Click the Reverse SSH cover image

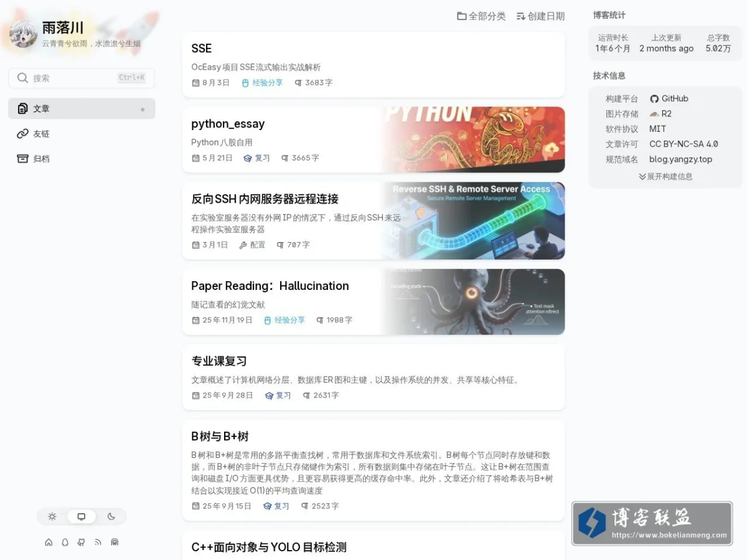[475, 221]
